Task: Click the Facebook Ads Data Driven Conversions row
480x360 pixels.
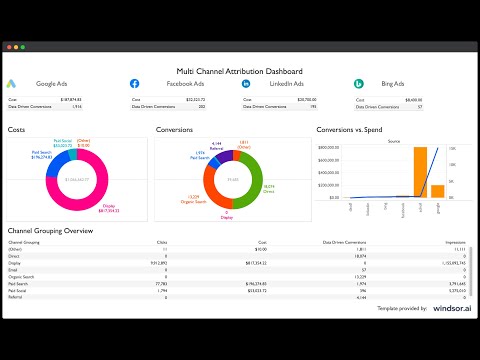Action: 168,107
